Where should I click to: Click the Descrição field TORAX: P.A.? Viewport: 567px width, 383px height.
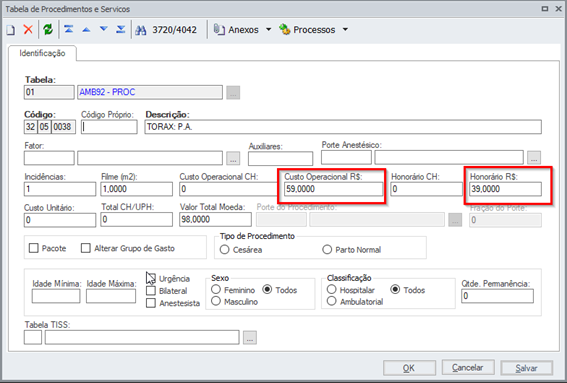(343, 127)
